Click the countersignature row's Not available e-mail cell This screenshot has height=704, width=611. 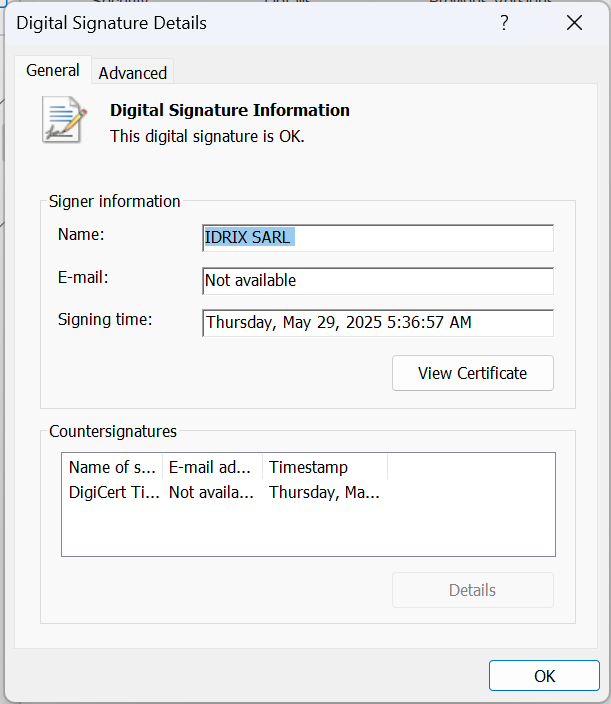[x=212, y=492]
